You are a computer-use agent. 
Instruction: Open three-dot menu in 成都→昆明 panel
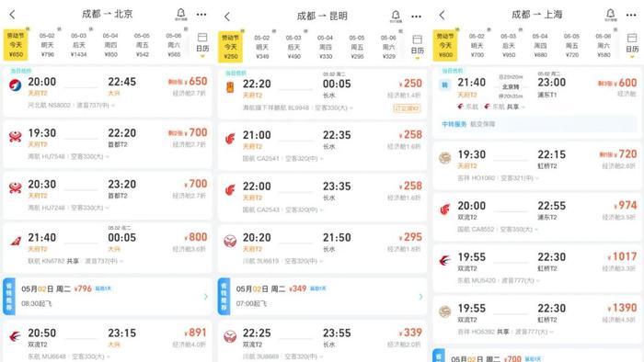pos(416,17)
